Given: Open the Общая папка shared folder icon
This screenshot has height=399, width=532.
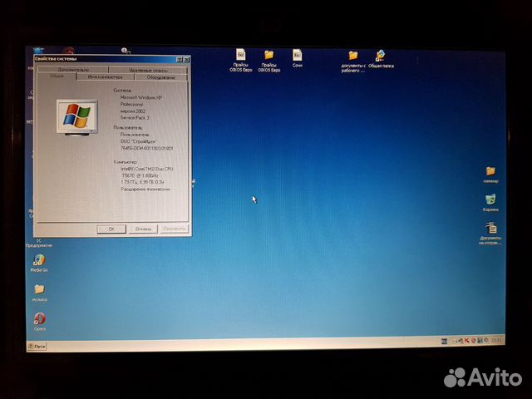Looking at the screenshot, I should 381,56.
